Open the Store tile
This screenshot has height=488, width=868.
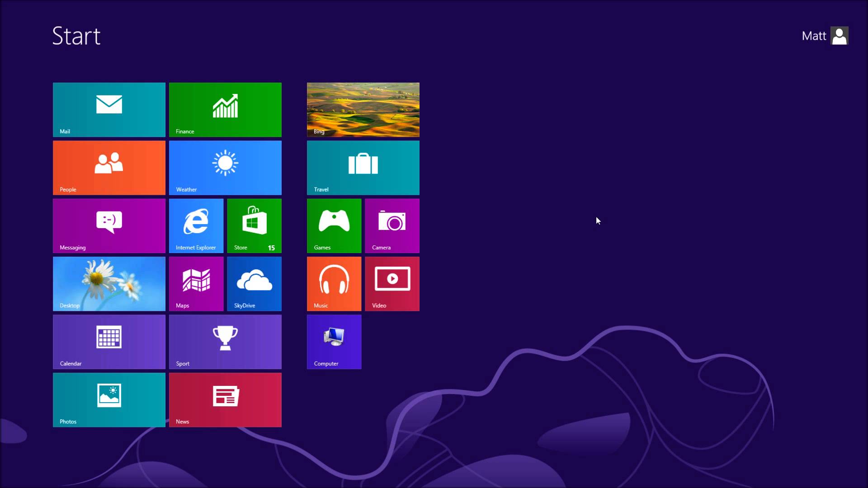pyautogui.click(x=255, y=226)
